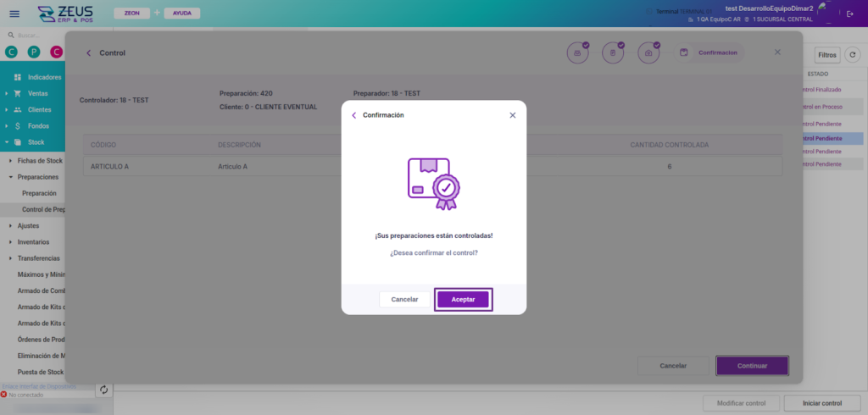Switch to the ZEON tab
This screenshot has width=868, height=415.
(x=131, y=14)
